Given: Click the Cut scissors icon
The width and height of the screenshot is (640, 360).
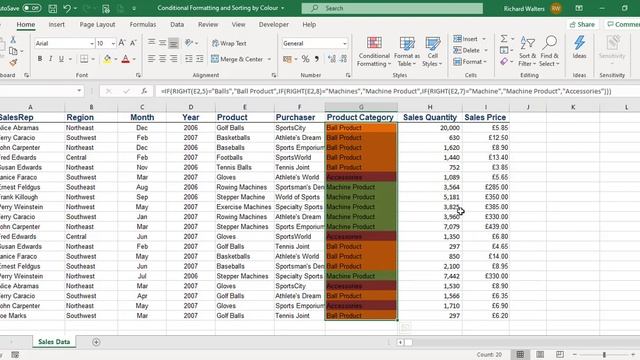Looking at the screenshot, I should click(x=13, y=40).
